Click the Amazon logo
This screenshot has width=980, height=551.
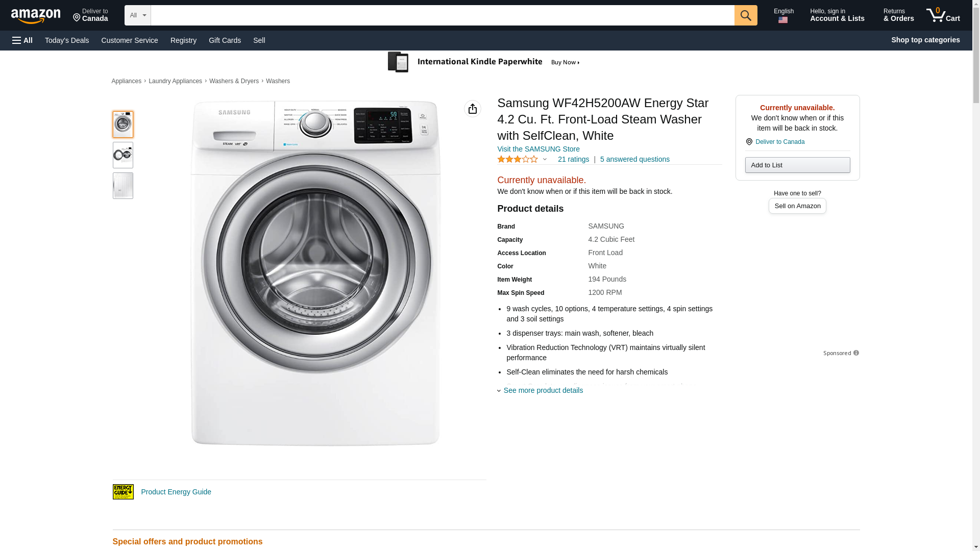(36, 16)
